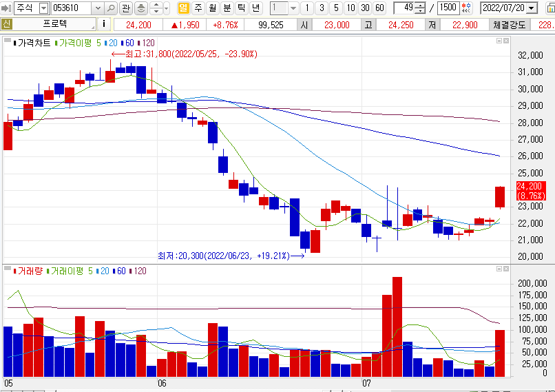
Task: Click the open price 23,000 value
Action: click(x=337, y=25)
